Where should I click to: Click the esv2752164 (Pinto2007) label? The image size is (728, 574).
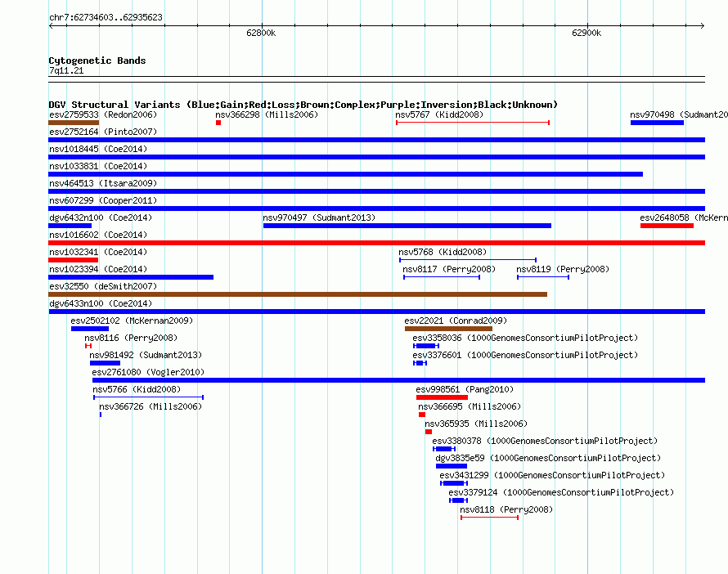pyautogui.click(x=103, y=132)
